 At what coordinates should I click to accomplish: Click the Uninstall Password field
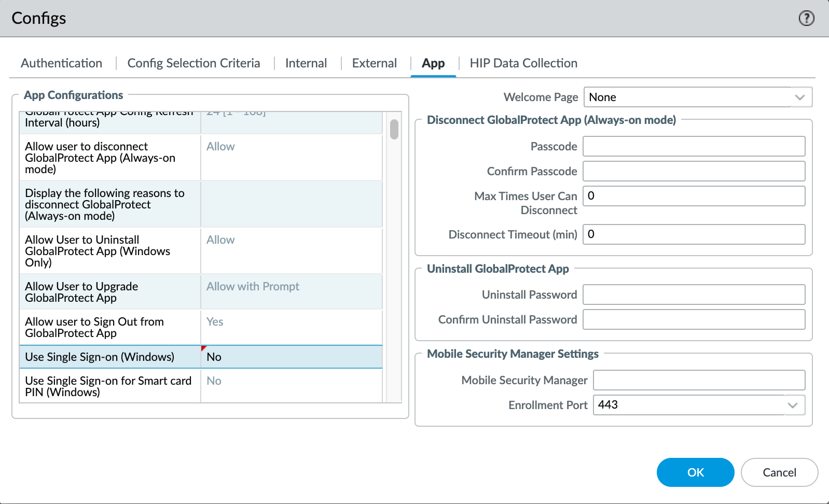(x=694, y=295)
